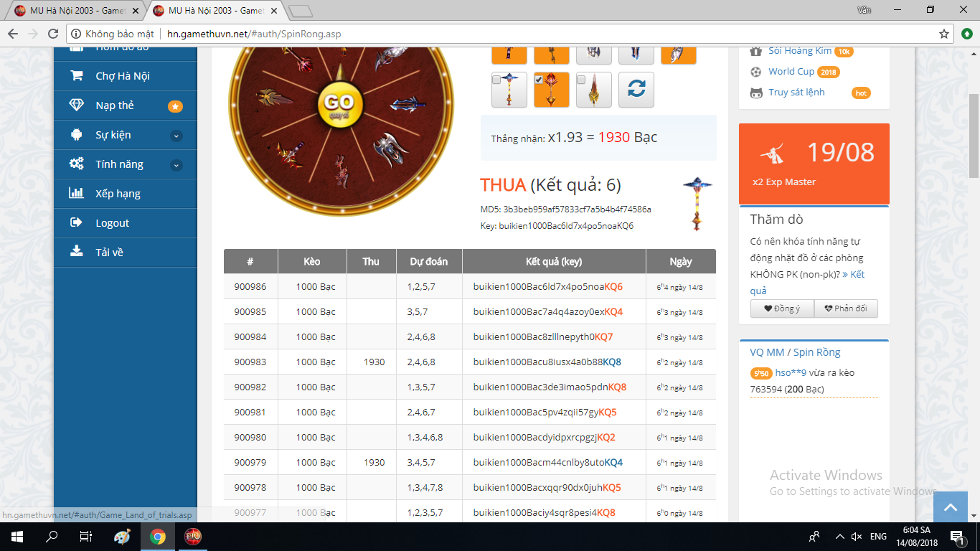Click key buikien1000Bac7a4q4azoy0exKQ4

[548, 311]
